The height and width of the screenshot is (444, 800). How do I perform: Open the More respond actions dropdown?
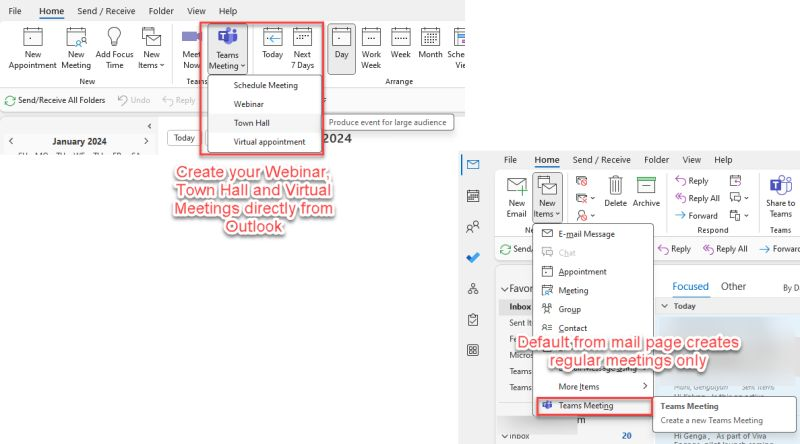click(739, 215)
